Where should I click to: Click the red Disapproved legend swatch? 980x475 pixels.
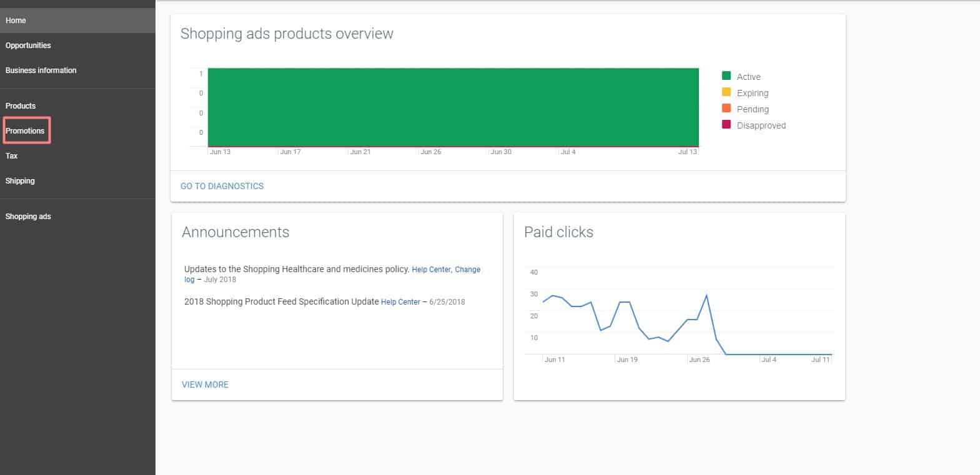(726, 124)
